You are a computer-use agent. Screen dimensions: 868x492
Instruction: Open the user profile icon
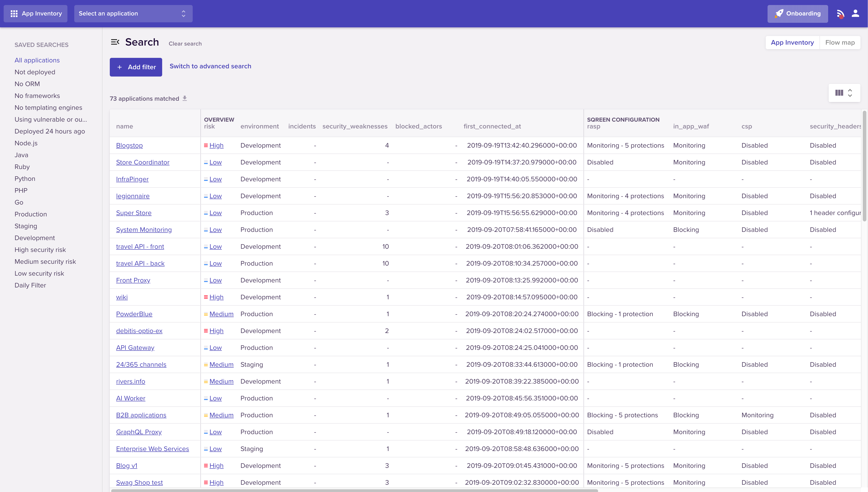tap(855, 13)
